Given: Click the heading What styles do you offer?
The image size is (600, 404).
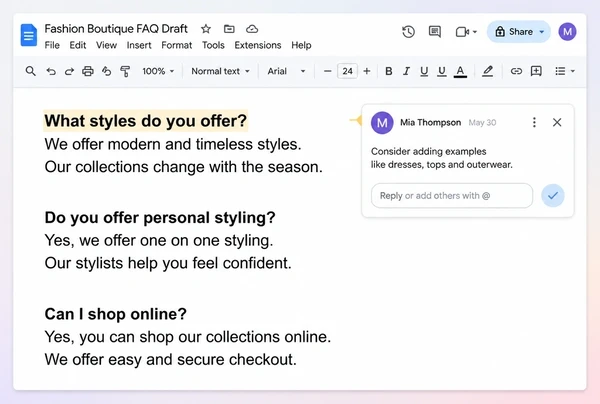Looking at the screenshot, I should (145, 121).
